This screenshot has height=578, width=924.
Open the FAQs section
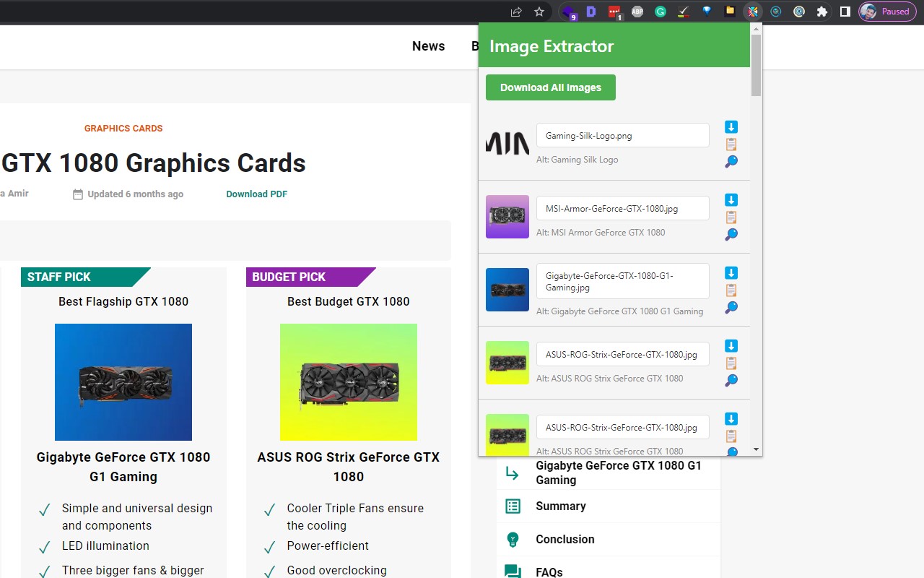pyautogui.click(x=549, y=571)
